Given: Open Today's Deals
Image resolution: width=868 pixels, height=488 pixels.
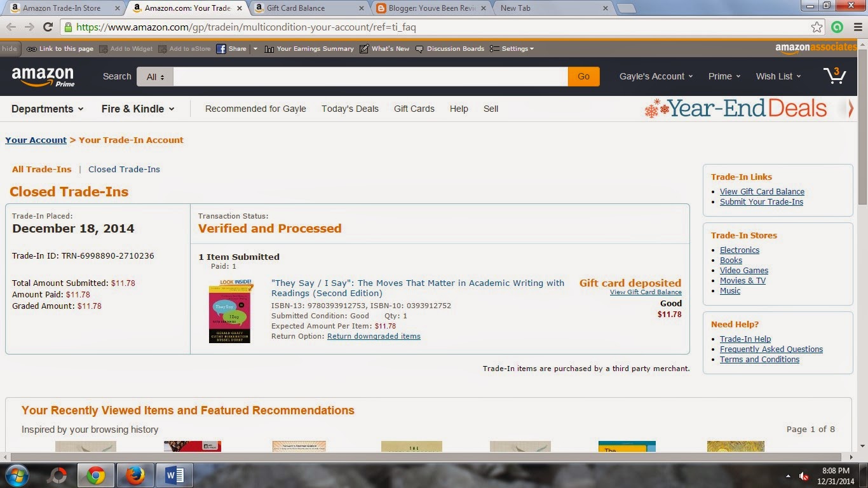Looking at the screenshot, I should [350, 109].
